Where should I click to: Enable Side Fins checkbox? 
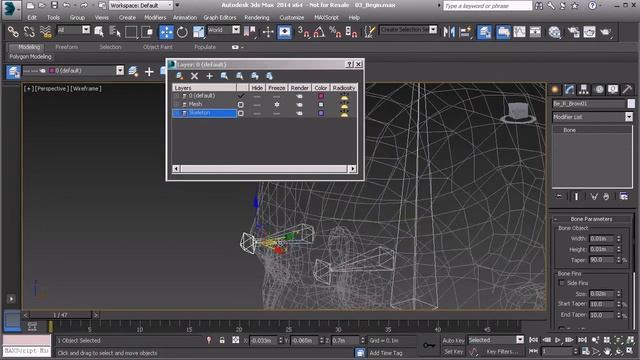(562, 283)
